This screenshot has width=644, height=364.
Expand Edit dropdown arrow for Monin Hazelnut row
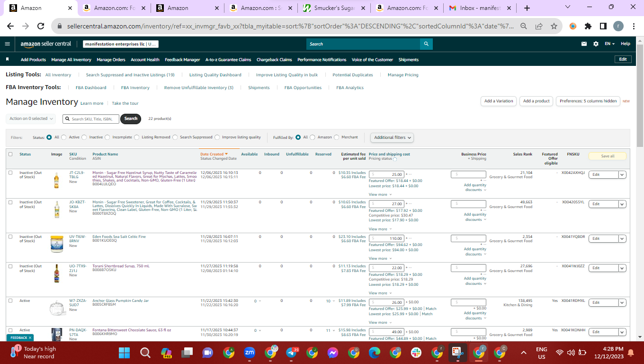pos(623,174)
